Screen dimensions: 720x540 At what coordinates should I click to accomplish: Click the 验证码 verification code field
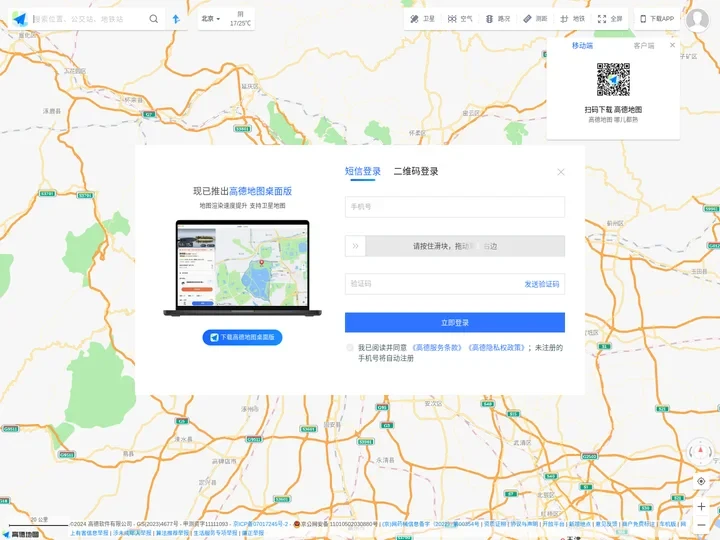[432, 284]
